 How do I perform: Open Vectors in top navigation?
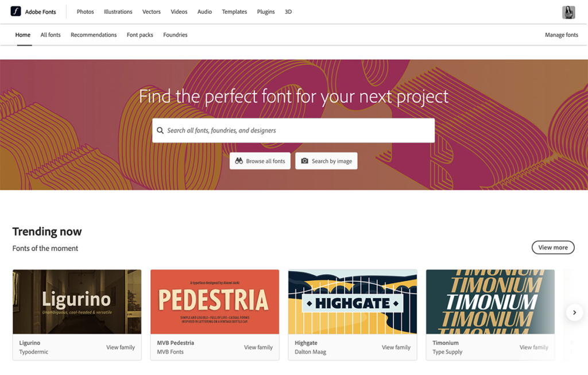coord(152,11)
